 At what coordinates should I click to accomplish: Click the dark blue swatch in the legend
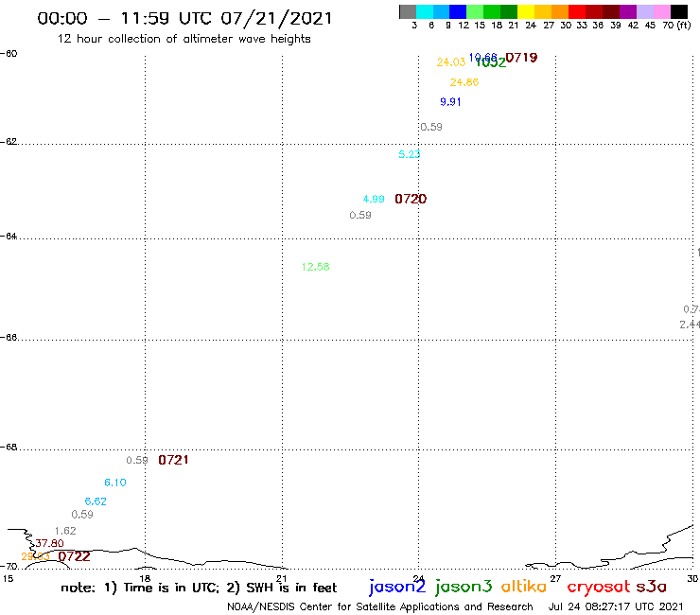pos(459,11)
